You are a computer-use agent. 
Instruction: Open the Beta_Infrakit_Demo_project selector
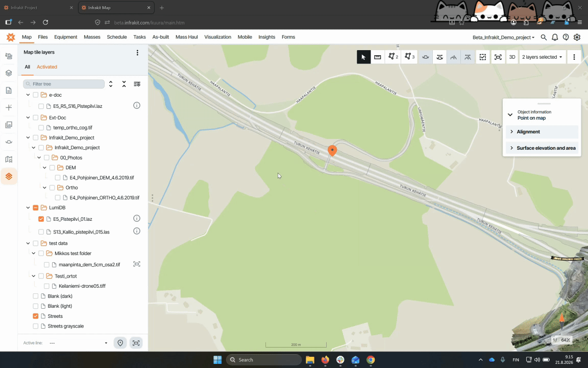[503, 37]
